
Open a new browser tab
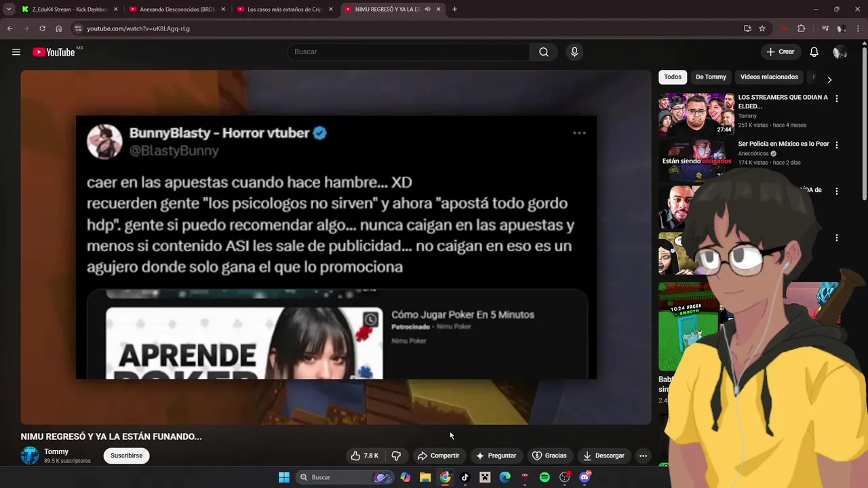(454, 9)
